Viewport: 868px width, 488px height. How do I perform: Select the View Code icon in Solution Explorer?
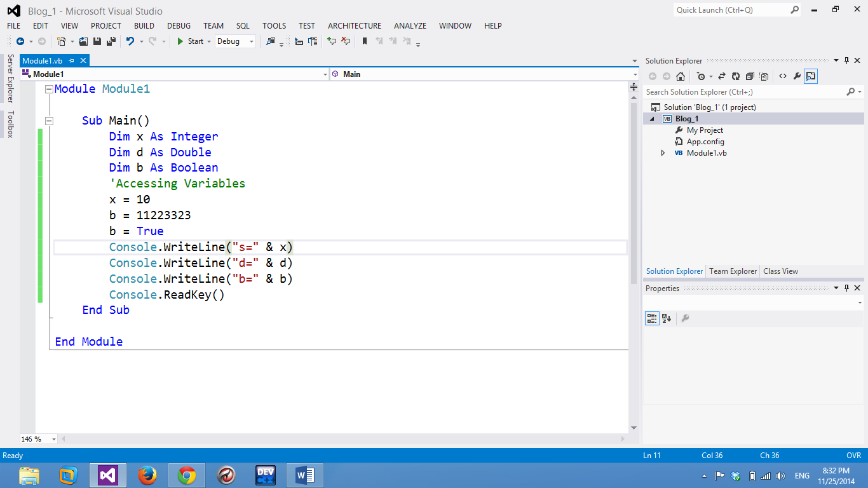(x=782, y=76)
